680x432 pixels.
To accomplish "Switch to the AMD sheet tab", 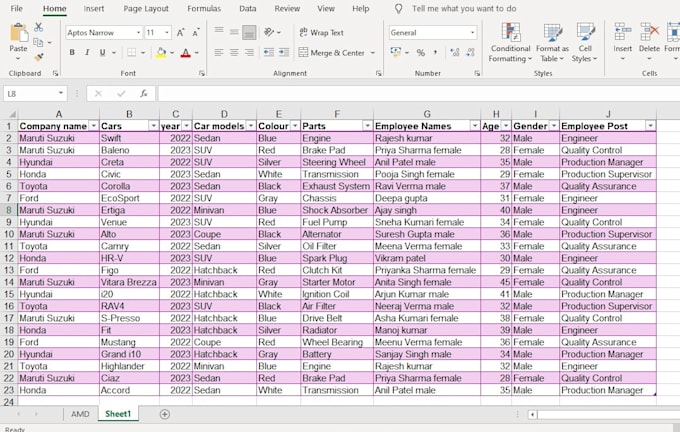I will [x=80, y=414].
